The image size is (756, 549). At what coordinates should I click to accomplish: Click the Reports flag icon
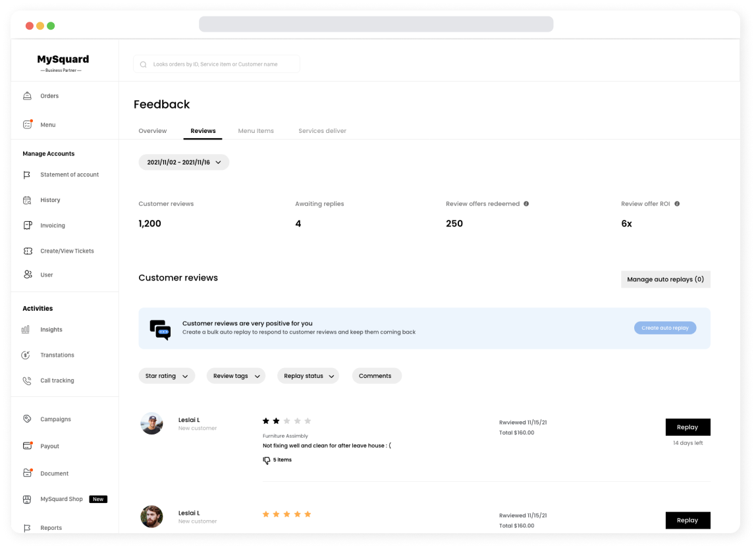pos(27,528)
